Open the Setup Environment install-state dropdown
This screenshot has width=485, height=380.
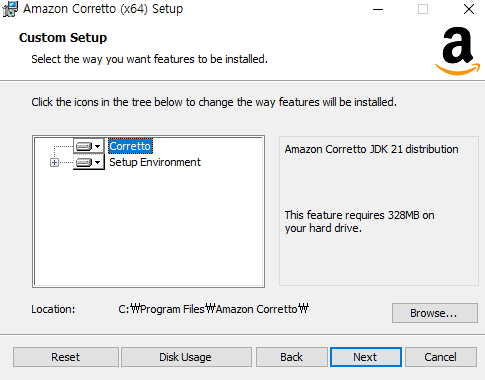click(89, 162)
